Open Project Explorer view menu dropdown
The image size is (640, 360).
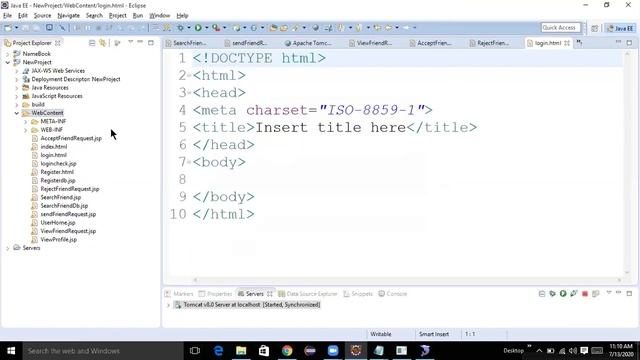click(130, 42)
